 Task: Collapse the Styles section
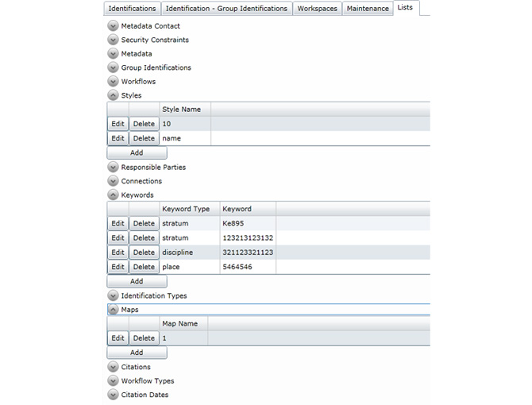tap(113, 95)
